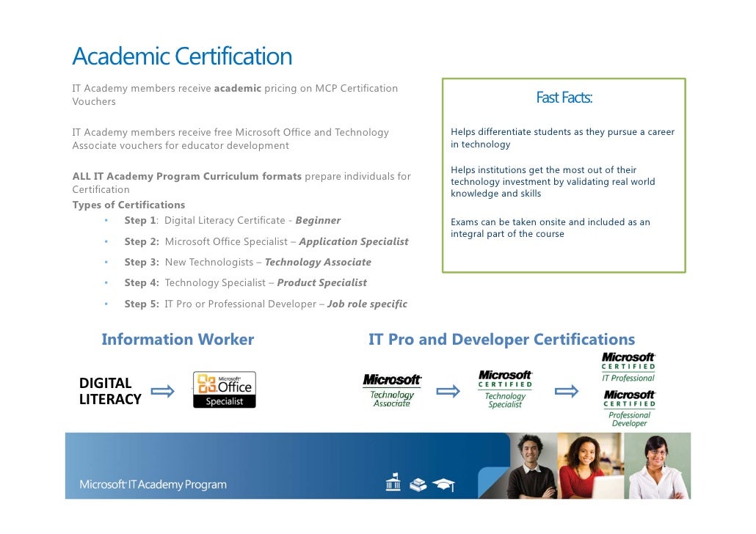756x534 pixels.
Task: Click the Microsoft Certified Technology Specialist logo
Action: click(x=505, y=389)
